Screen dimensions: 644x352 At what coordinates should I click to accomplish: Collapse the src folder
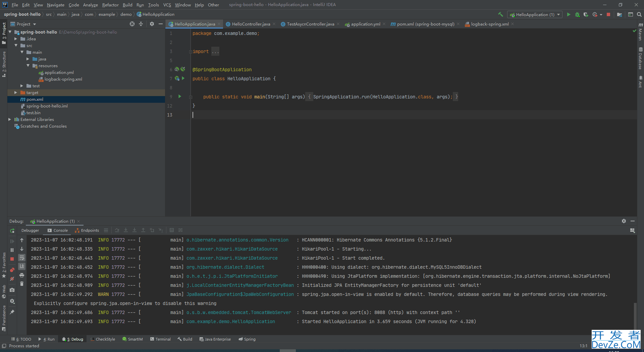point(16,45)
